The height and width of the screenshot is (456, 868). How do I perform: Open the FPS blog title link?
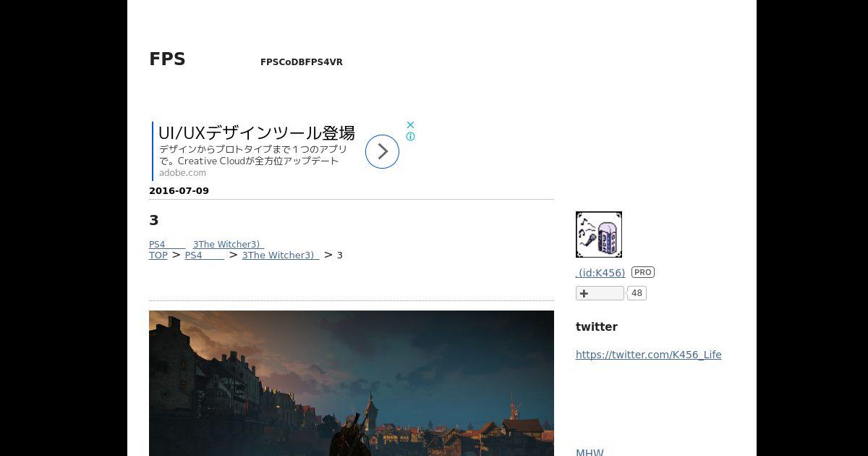click(x=167, y=59)
